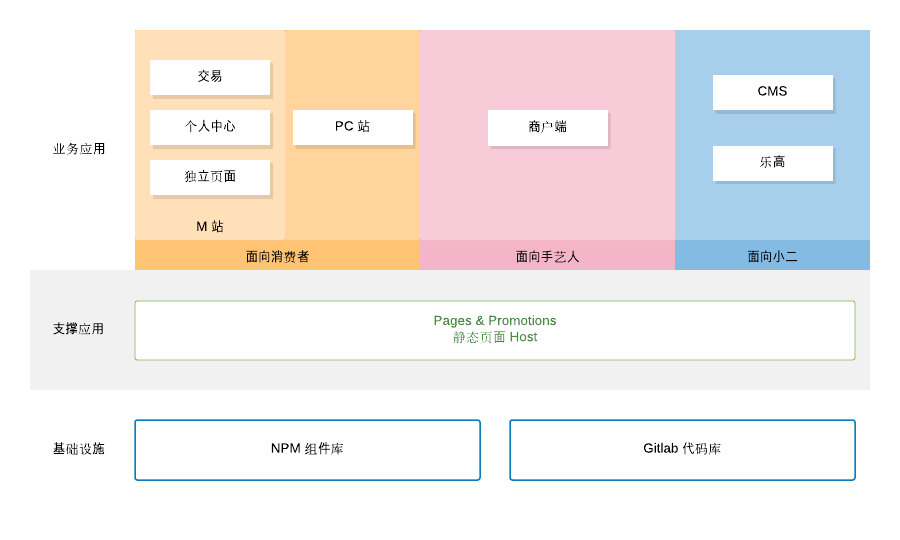The image size is (900, 540).
Task: Click the 业务应用 row label
Action: (79, 149)
